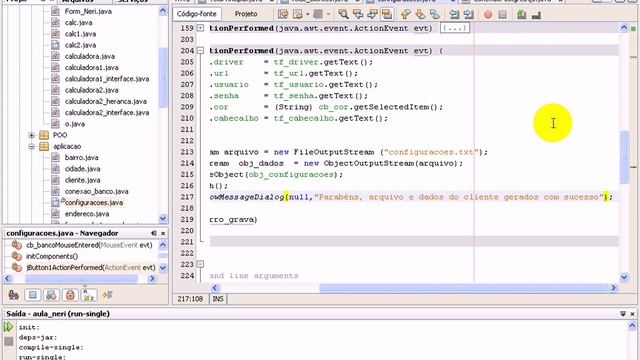Viewport: 640px width, 360px height.
Task: Click the POO package folder icon
Action: click(44, 135)
